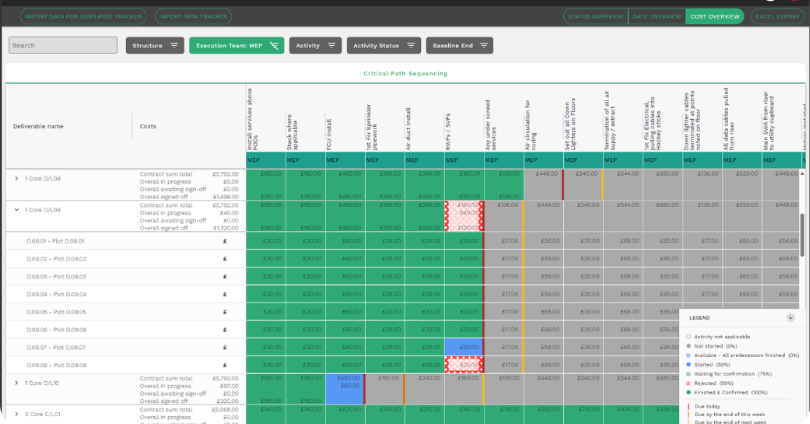The width and height of the screenshot is (810, 424).
Task: Collapse the Legend panel with its arrow icon
Action: (790, 317)
